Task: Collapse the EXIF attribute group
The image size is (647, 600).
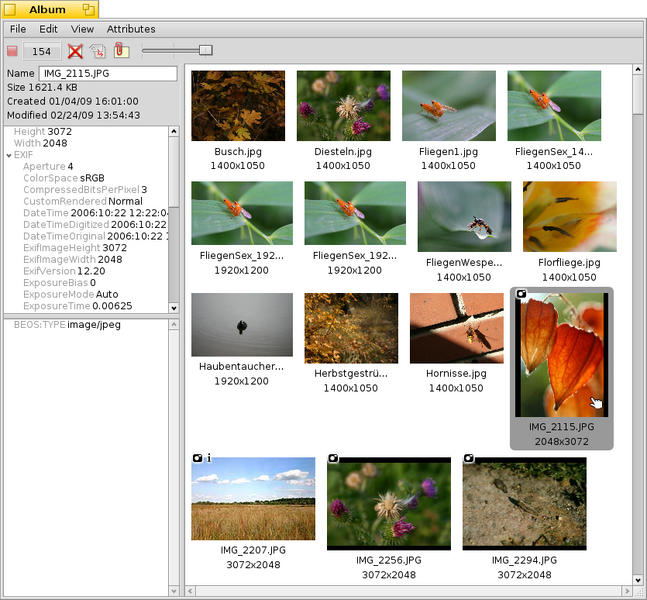Action: point(9,156)
